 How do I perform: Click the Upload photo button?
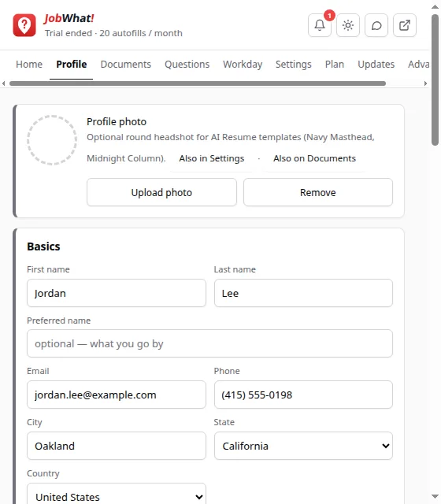161,192
